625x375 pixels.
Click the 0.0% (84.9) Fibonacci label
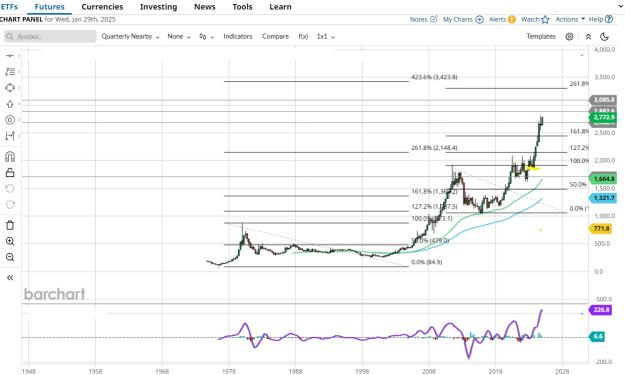click(426, 262)
